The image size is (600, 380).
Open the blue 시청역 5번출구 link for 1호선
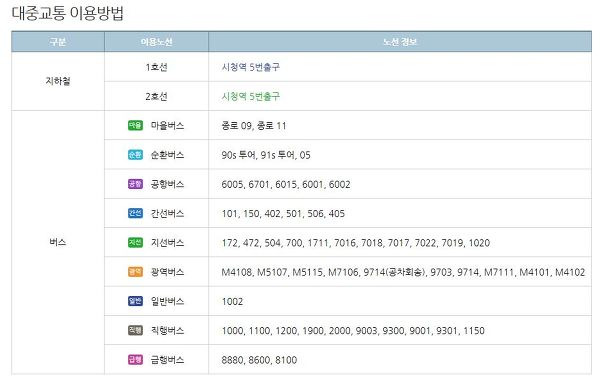click(251, 67)
